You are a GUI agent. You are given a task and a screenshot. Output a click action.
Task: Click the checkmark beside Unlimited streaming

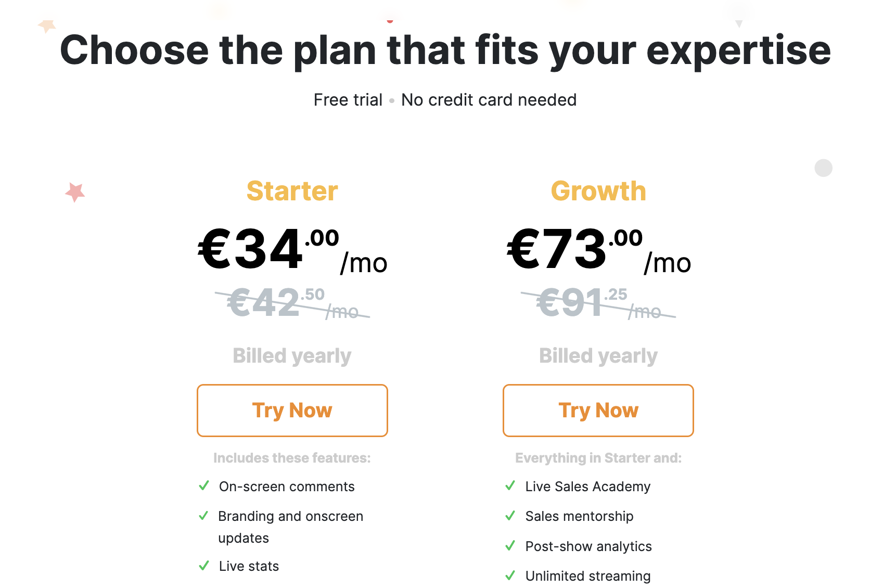pos(510,576)
